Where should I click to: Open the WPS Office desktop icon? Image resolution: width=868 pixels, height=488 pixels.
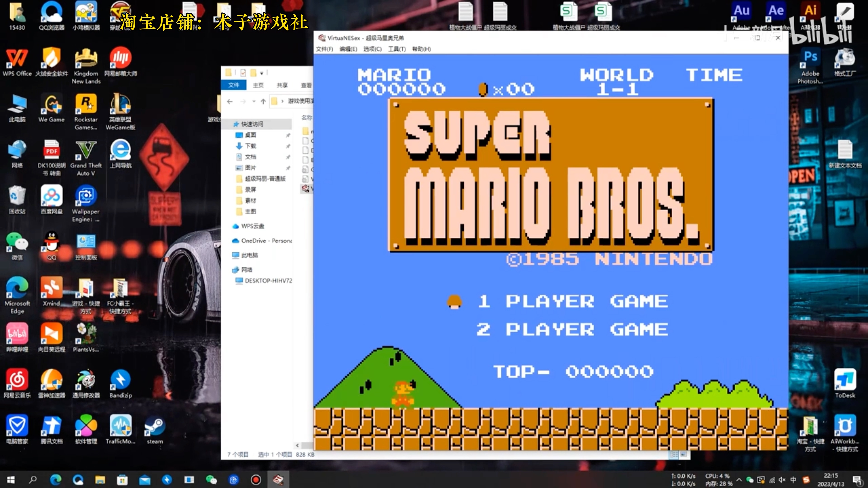(17, 62)
